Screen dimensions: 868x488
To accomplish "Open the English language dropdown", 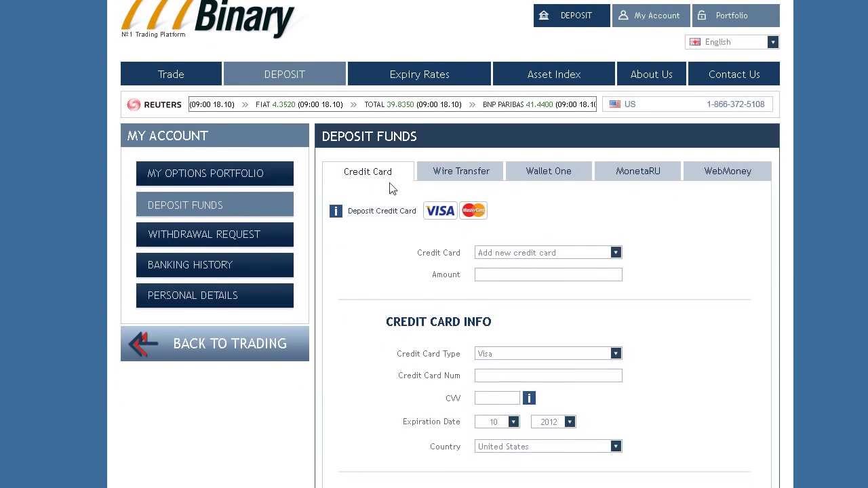I will pyautogui.click(x=732, y=42).
